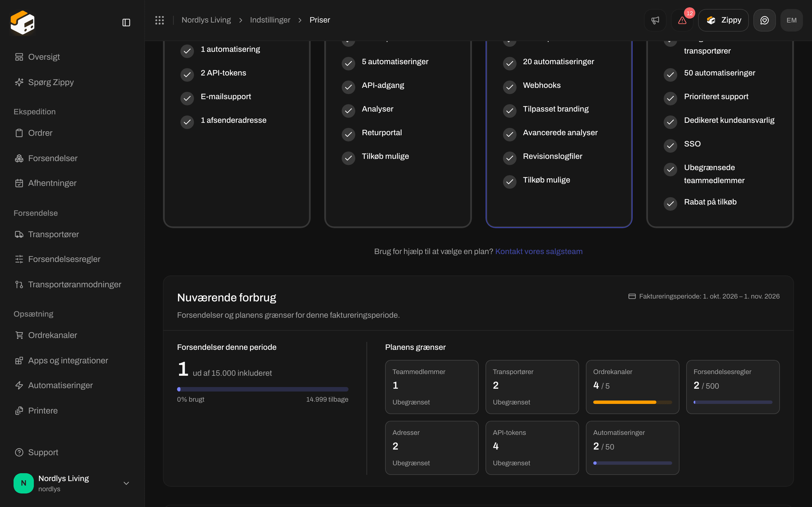Open the announcements megaphone icon

click(x=655, y=20)
